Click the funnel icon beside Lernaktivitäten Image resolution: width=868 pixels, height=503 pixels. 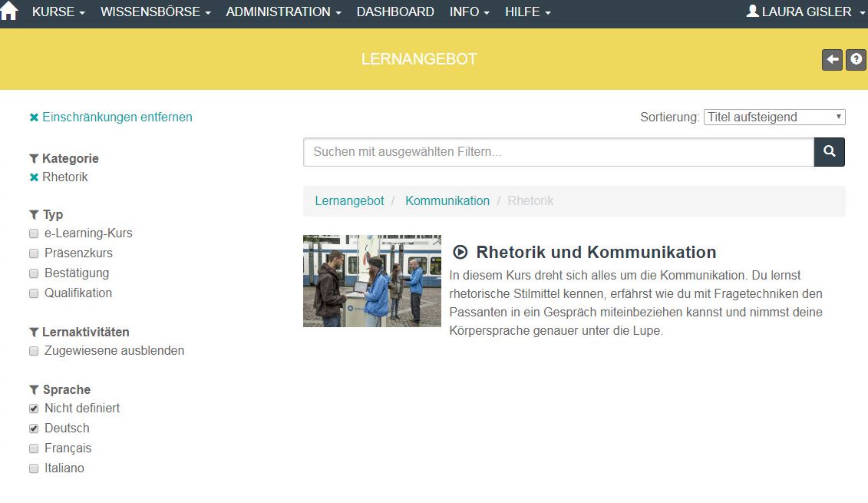pyautogui.click(x=34, y=333)
